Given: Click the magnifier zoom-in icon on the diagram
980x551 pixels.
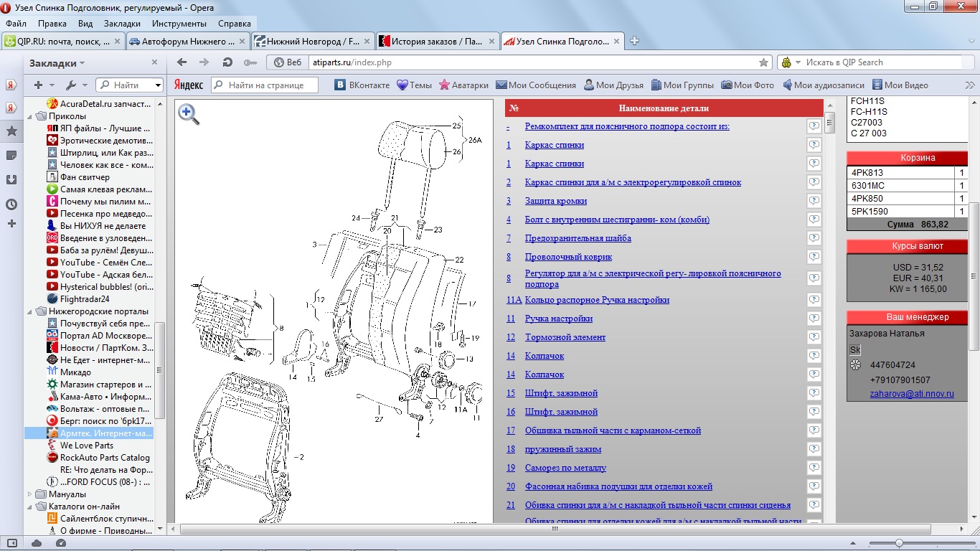Looking at the screenshot, I should pos(188,113).
